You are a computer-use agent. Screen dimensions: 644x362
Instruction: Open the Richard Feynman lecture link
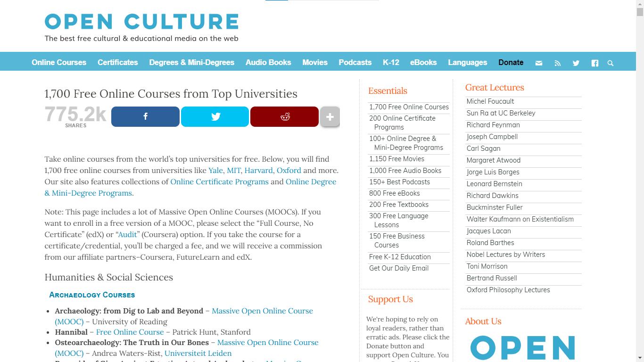point(493,125)
